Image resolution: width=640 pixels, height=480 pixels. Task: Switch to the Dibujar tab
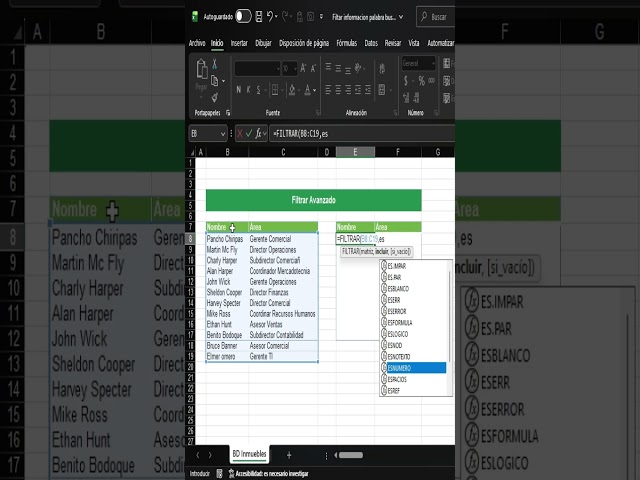tap(263, 43)
